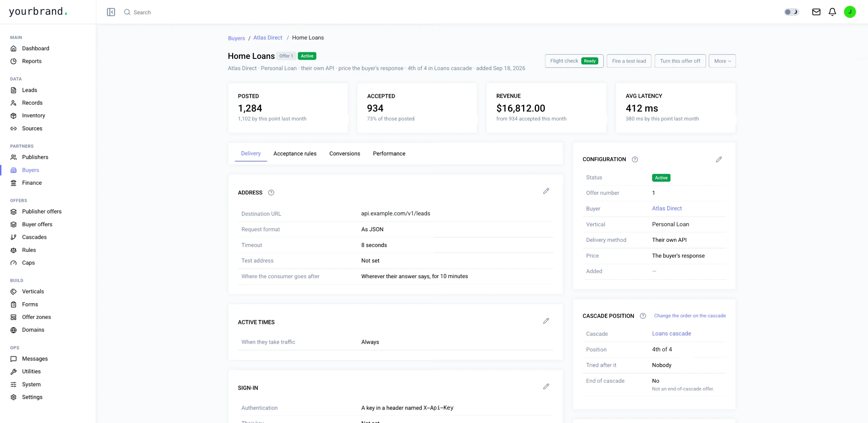Click Change the order on the cascade
The height and width of the screenshot is (423, 868).
click(x=690, y=316)
